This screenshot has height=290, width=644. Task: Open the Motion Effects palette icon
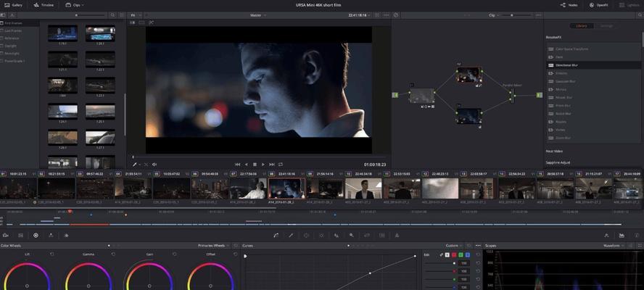66,236
